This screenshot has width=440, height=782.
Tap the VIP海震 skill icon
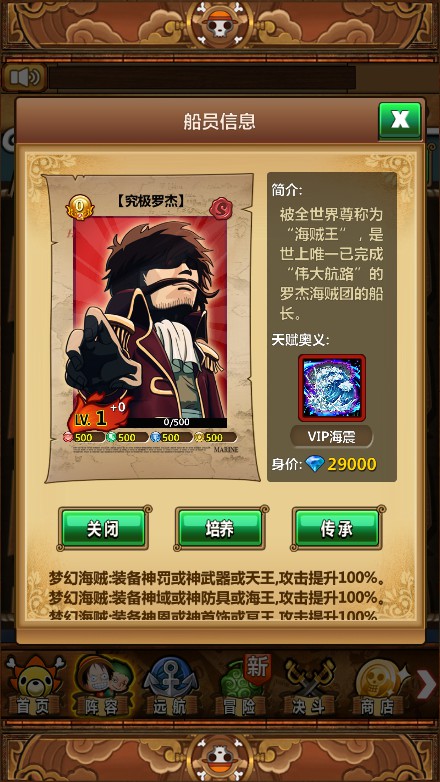(x=332, y=388)
